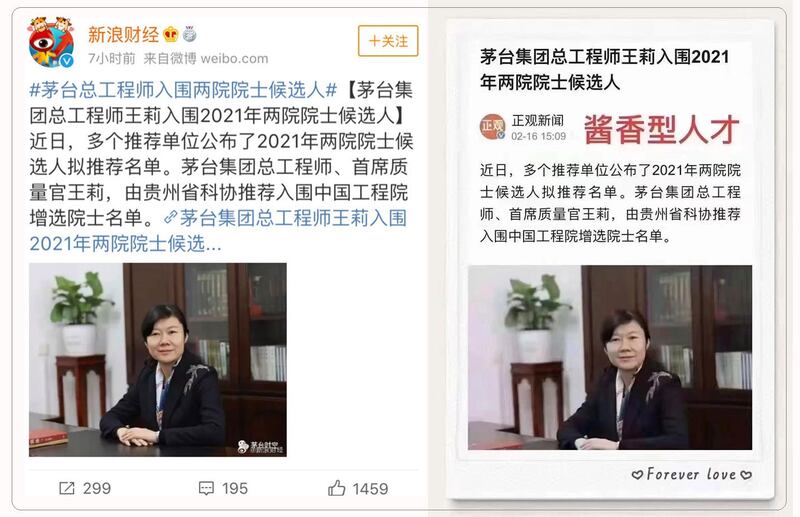Screen dimensions: 800x517
Task: Click the repost count 299
Action: tap(96, 488)
